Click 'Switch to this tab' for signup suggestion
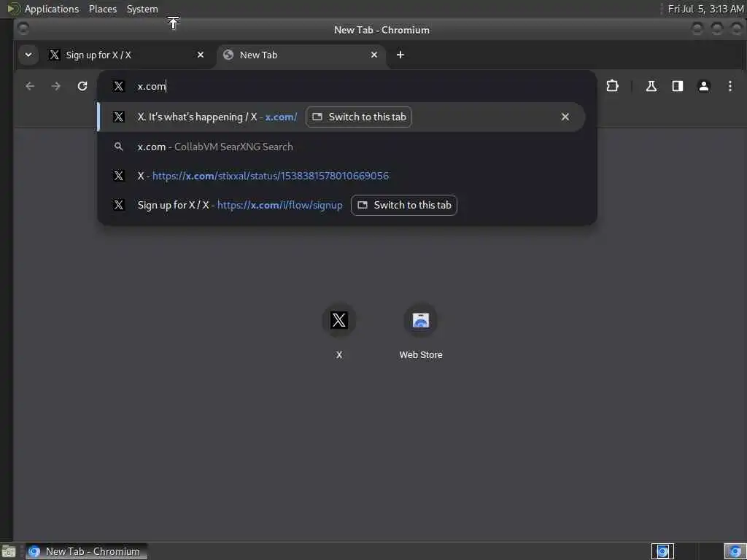The image size is (747, 560). pyautogui.click(x=404, y=205)
